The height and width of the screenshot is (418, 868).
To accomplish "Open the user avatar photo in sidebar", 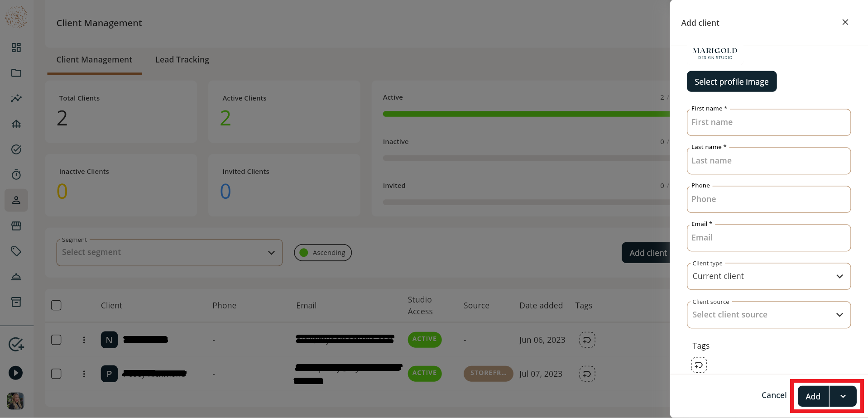I will click(16, 401).
